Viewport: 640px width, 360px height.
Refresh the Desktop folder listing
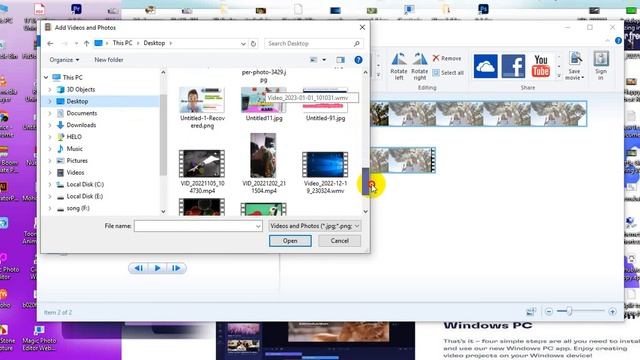pyautogui.click(x=253, y=43)
